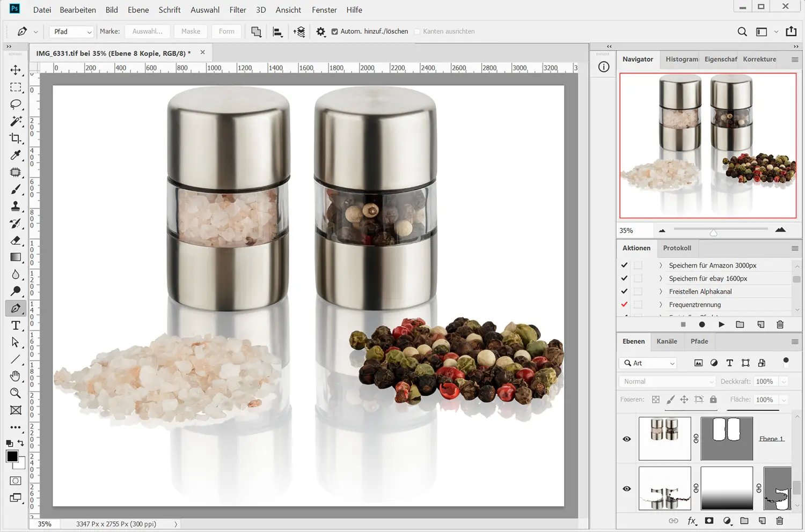Open the layer filter Art dropdown
The image size is (805, 532).
coord(649,363)
